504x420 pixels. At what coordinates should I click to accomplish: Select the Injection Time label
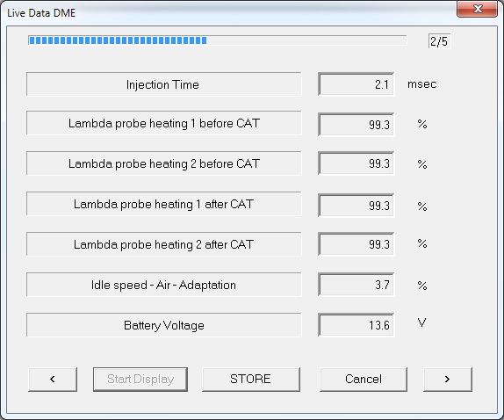click(164, 84)
